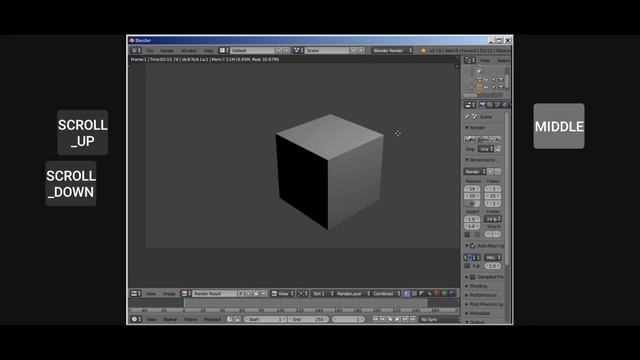Click the image browse icon beside Render Result
Screen dimensions: 640x360
pos(186,293)
